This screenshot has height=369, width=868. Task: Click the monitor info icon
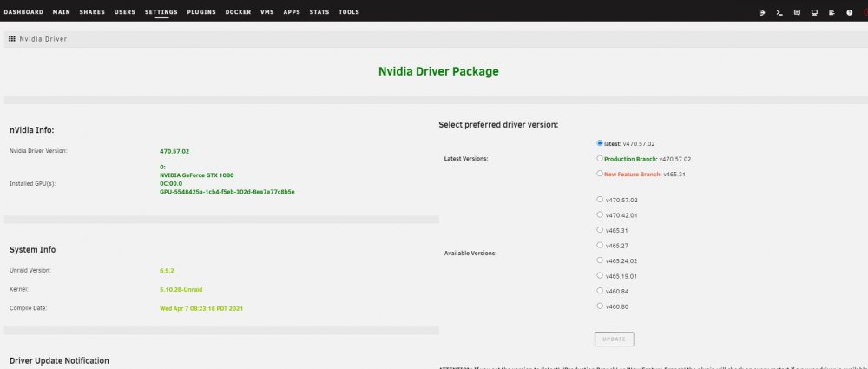coord(814,12)
